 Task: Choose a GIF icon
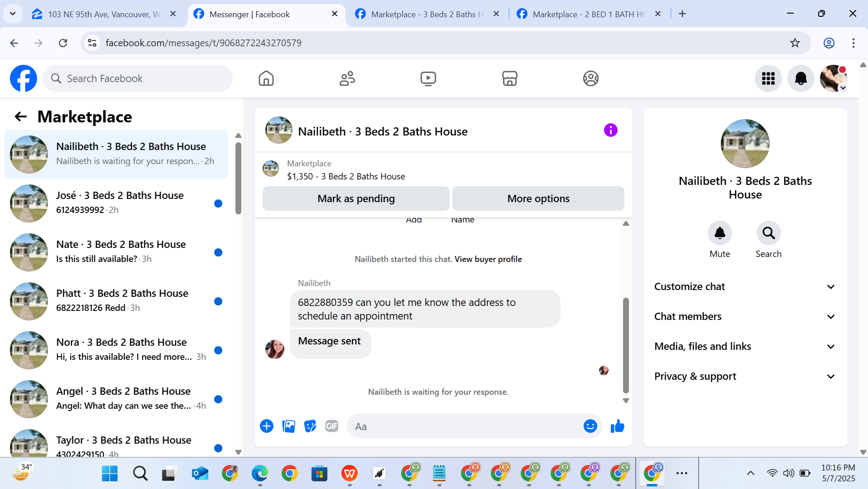(332, 426)
